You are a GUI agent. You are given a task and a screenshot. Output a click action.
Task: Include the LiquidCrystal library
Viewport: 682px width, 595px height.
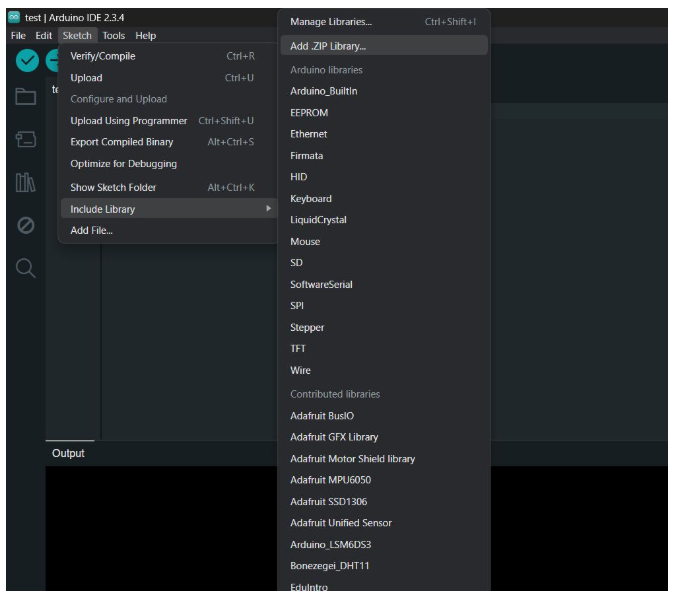point(384,220)
